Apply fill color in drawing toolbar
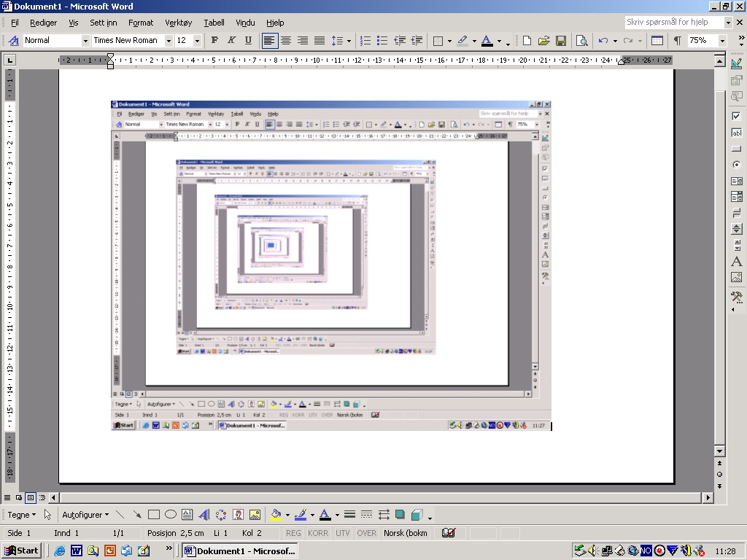Viewport: 747px width, 560px height. tap(275, 515)
